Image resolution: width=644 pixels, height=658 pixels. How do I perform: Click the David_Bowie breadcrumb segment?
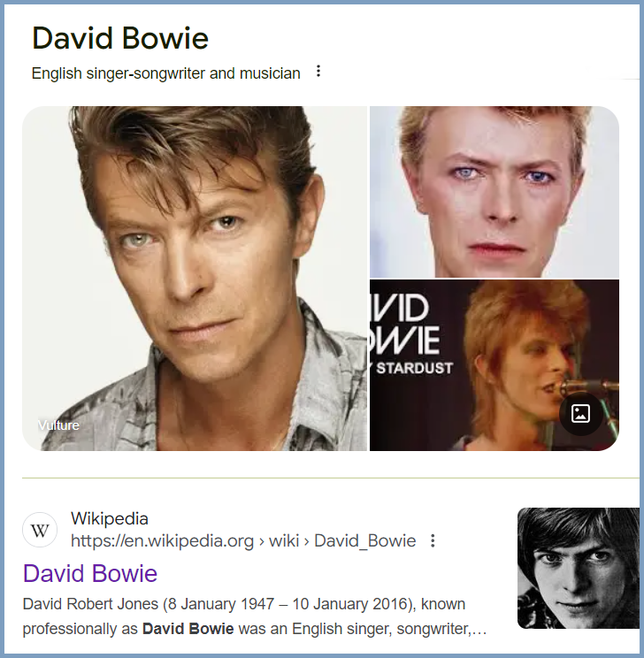coord(364,541)
